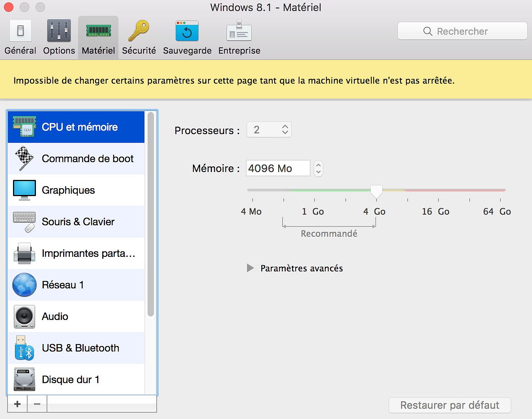Open the Sauvegarde backup tab

[187, 38]
